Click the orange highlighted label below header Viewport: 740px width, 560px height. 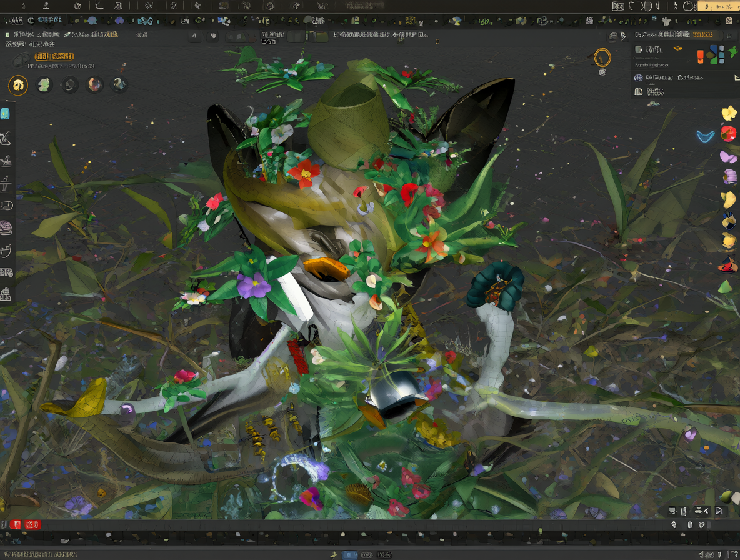pos(54,56)
